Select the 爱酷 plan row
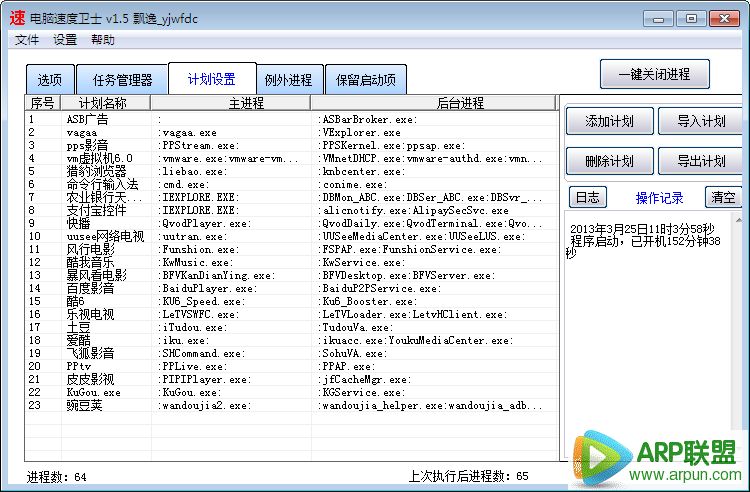The image size is (750, 492). (x=292, y=340)
